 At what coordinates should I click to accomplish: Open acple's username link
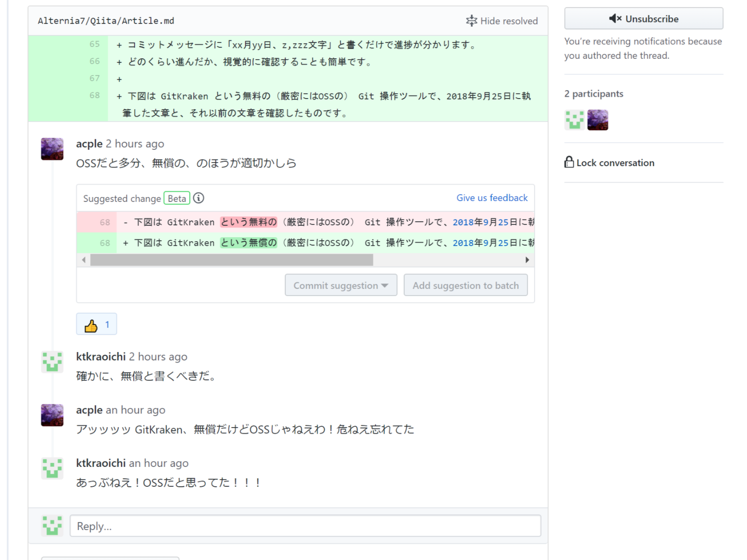[89, 143]
